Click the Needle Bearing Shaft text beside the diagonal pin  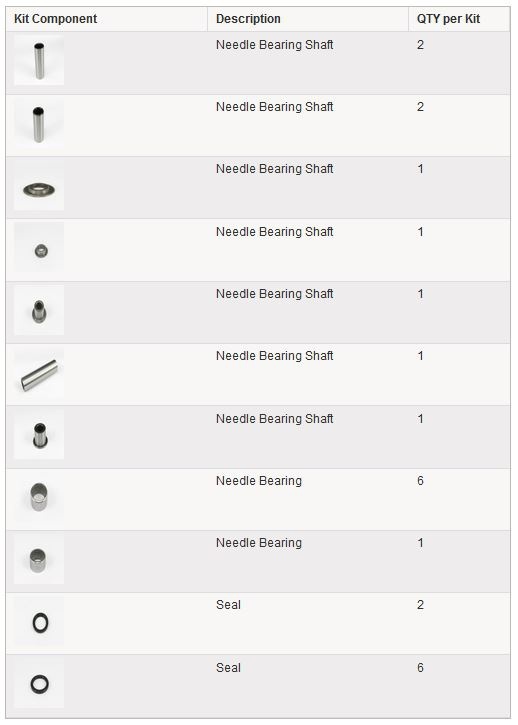click(x=275, y=356)
